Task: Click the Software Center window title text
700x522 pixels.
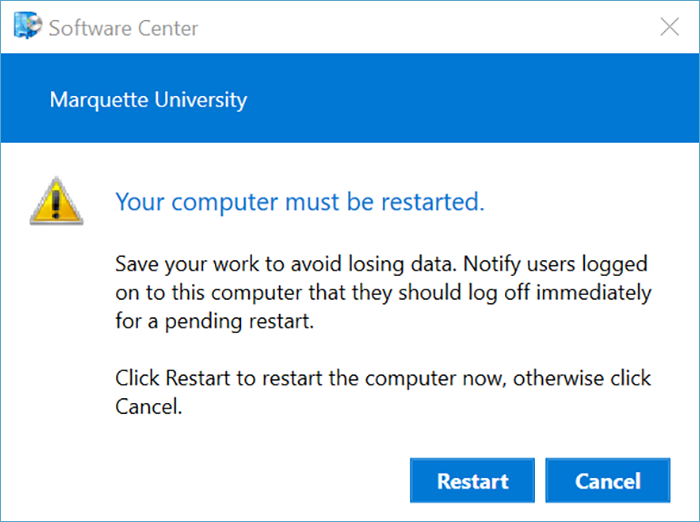Action: coord(123,27)
